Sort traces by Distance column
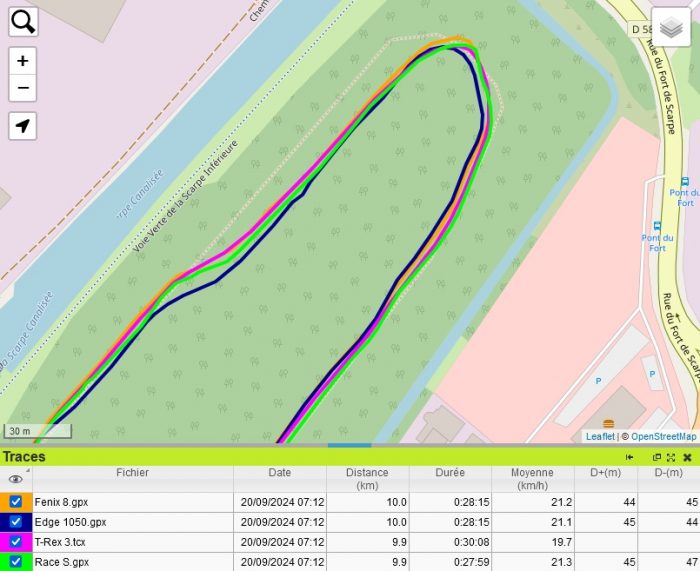 pos(367,478)
